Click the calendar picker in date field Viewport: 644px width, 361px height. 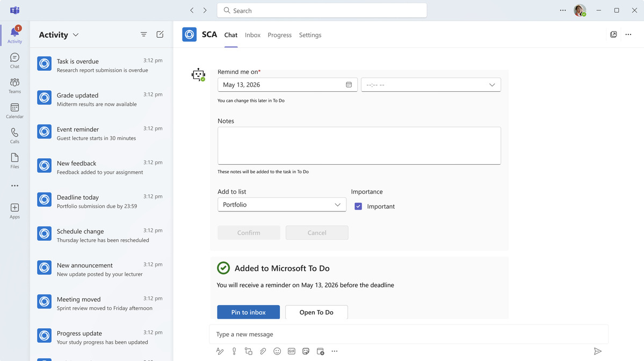[349, 85]
